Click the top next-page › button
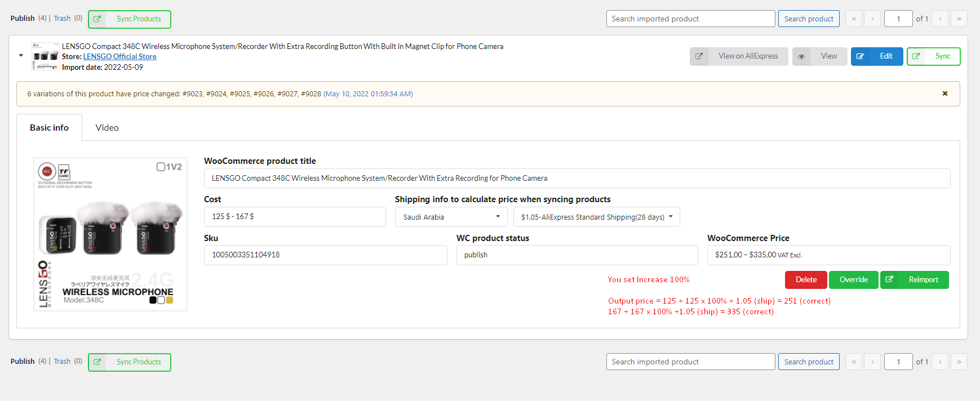980x401 pixels. [940, 19]
